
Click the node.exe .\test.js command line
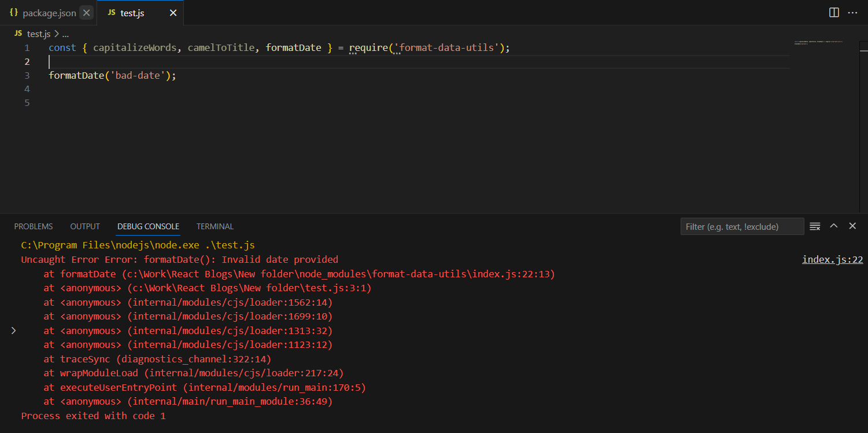[138, 245]
